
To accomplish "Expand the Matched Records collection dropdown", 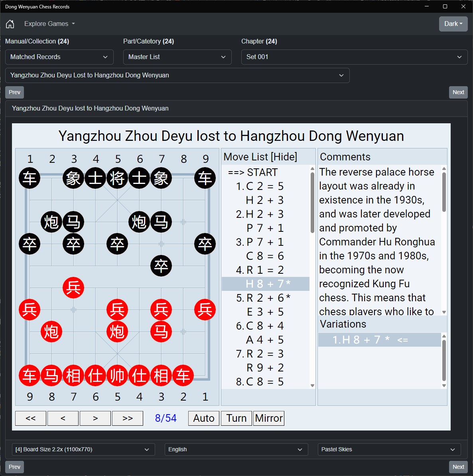I will pyautogui.click(x=59, y=57).
